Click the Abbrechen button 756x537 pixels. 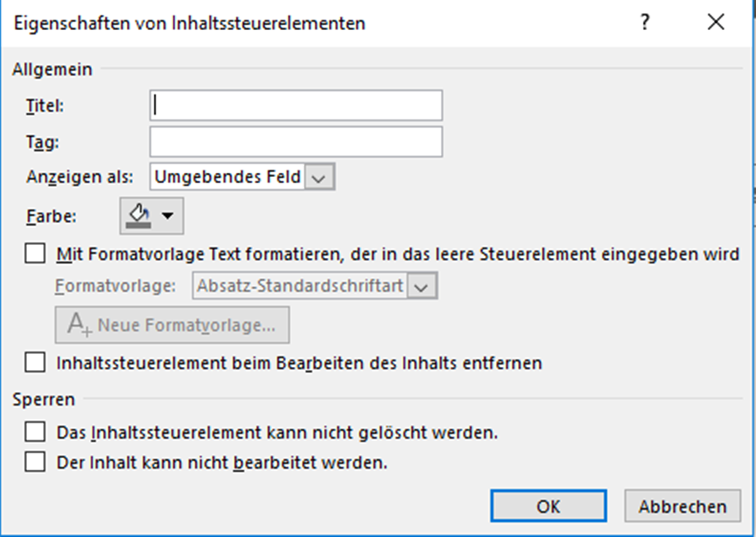682,506
